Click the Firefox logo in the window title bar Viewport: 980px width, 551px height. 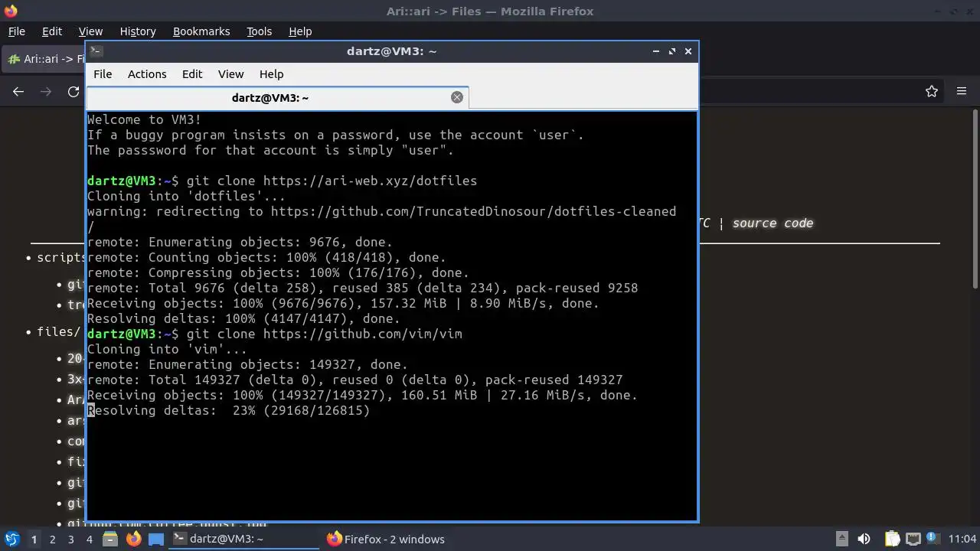point(10,11)
